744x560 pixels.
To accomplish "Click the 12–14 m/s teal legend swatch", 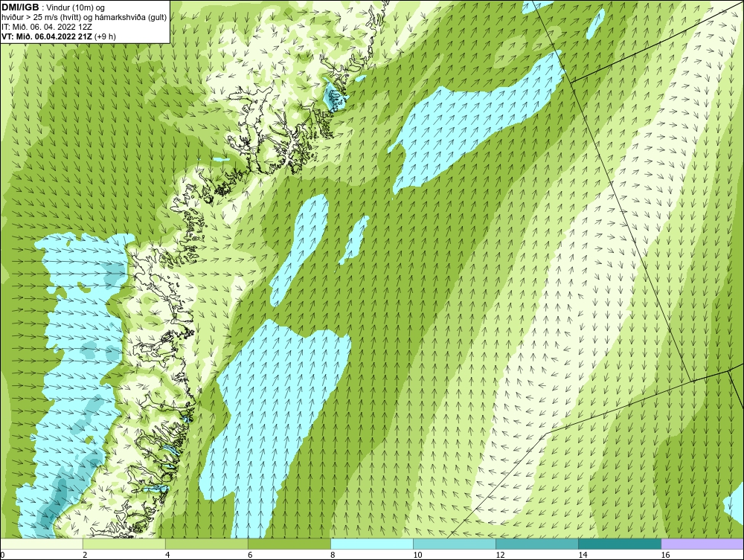I will pos(537,544).
